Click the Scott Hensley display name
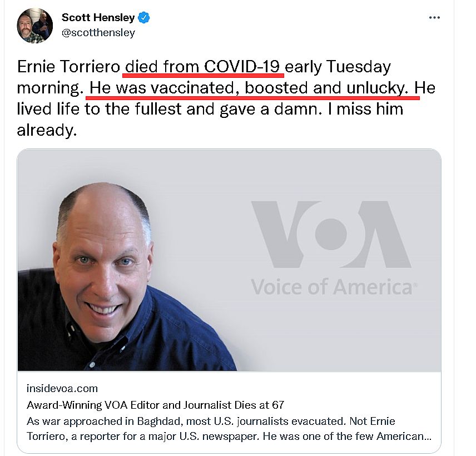Image resolution: width=476 pixels, height=456 pixels. click(x=98, y=18)
